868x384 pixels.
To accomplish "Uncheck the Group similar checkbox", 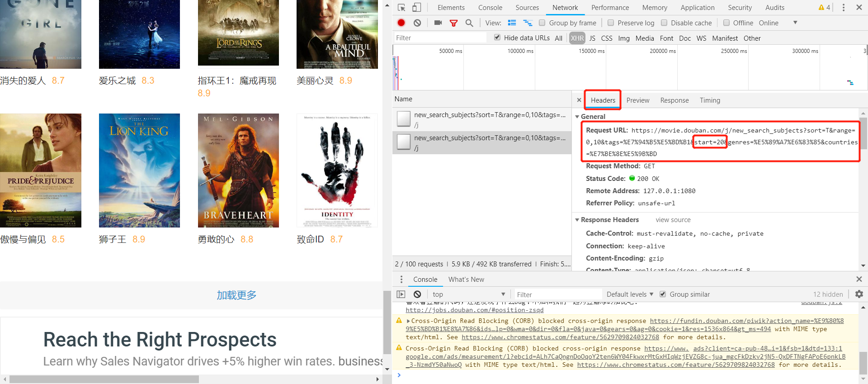I will pyautogui.click(x=663, y=294).
